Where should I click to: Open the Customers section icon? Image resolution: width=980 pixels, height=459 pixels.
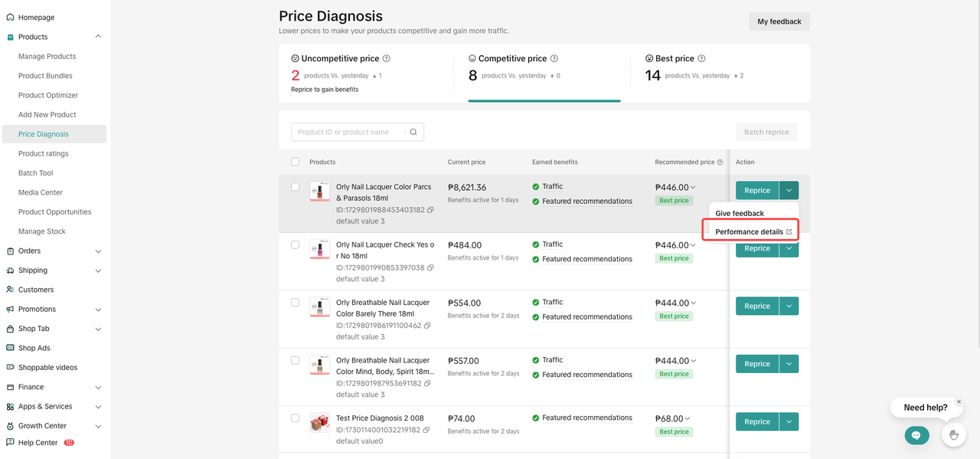9,289
